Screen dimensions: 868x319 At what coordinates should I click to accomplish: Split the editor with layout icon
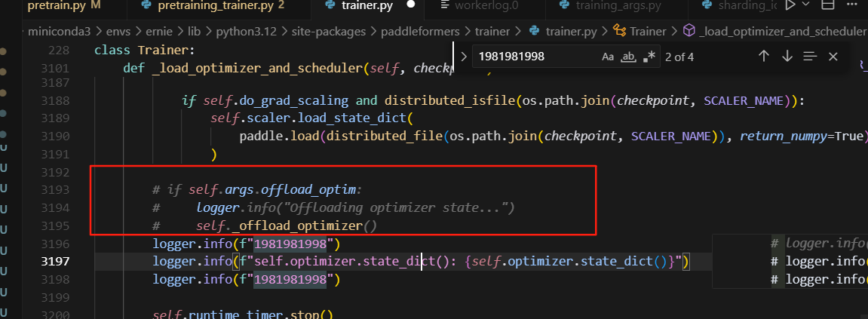point(827,5)
